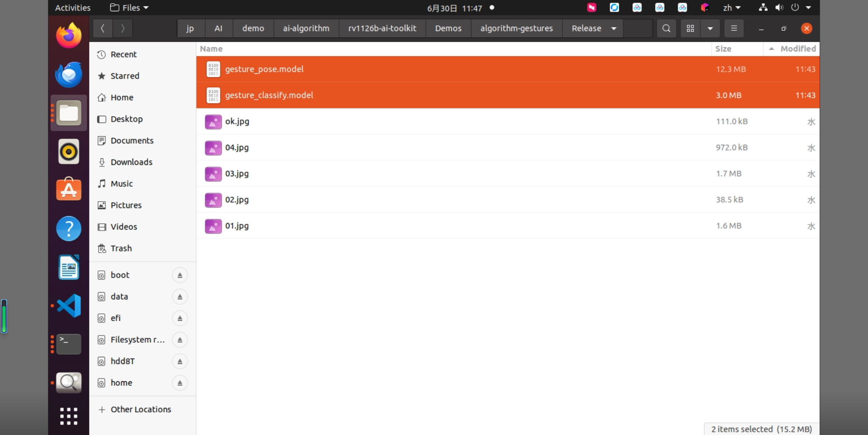Viewport: 868px width, 435px height.
Task: Eject the home volume
Action: 180,383
